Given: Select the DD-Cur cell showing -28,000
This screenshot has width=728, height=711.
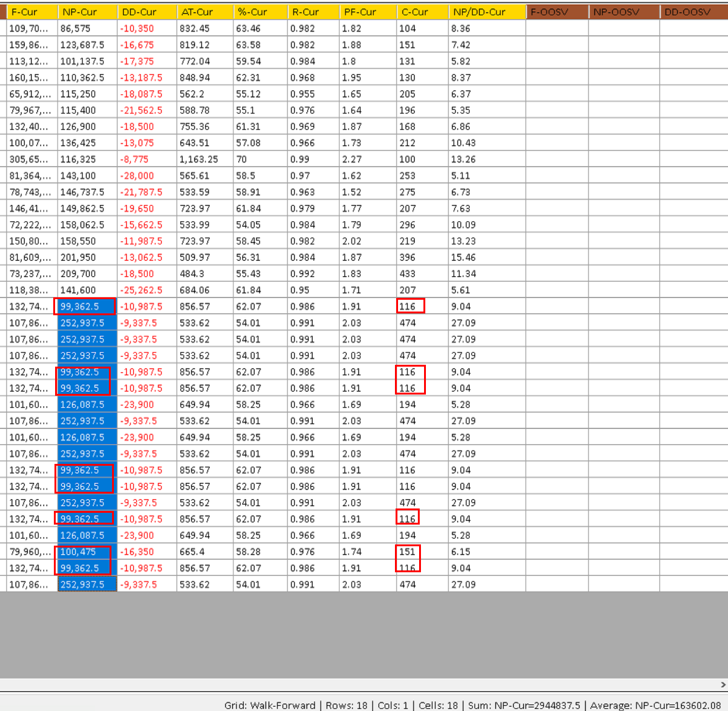Looking at the screenshot, I should click(147, 175).
